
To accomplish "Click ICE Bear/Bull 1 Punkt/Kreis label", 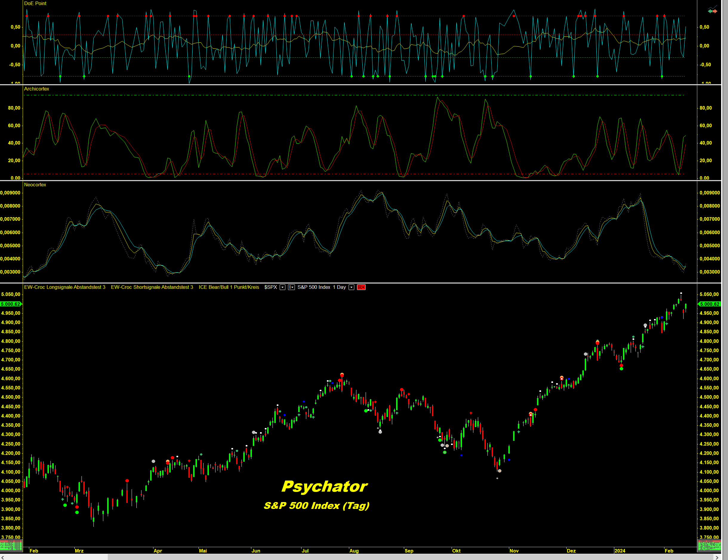I will tap(229, 287).
